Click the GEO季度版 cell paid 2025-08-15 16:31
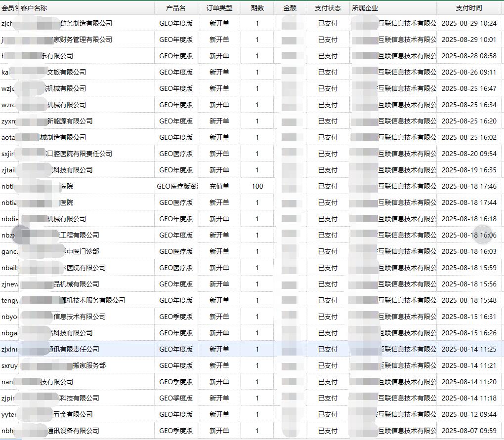The image size is (504, 440). pos(176,317)
